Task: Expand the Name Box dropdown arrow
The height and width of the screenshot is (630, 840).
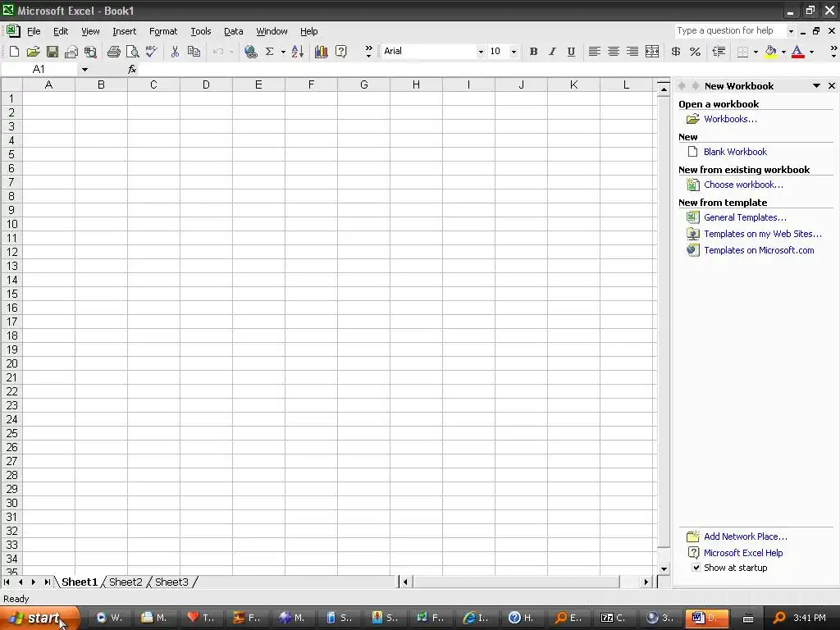Action: 84,69
